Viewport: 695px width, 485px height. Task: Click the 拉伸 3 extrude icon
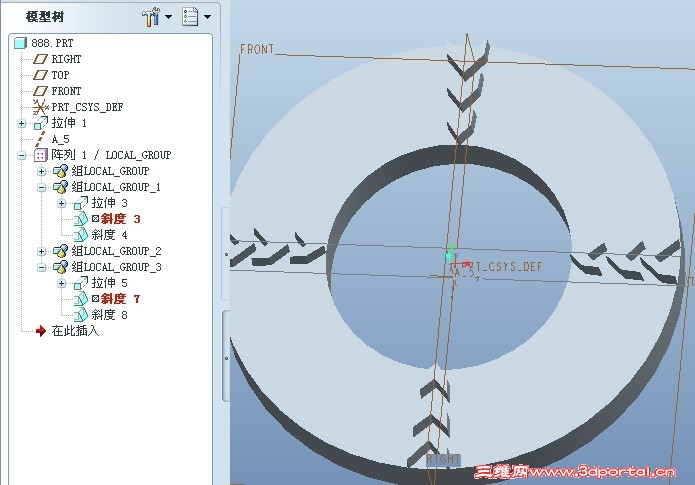point(81,203)
